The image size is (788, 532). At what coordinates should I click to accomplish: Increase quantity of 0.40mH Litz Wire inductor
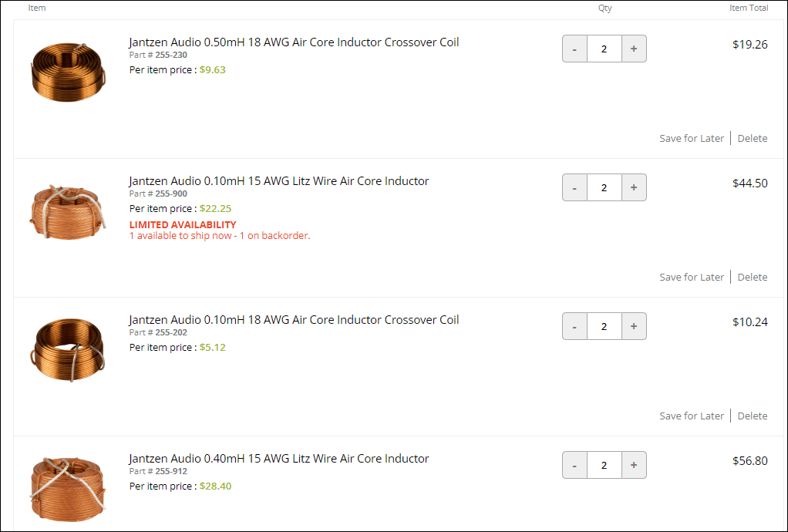click(x=634, y=465)
